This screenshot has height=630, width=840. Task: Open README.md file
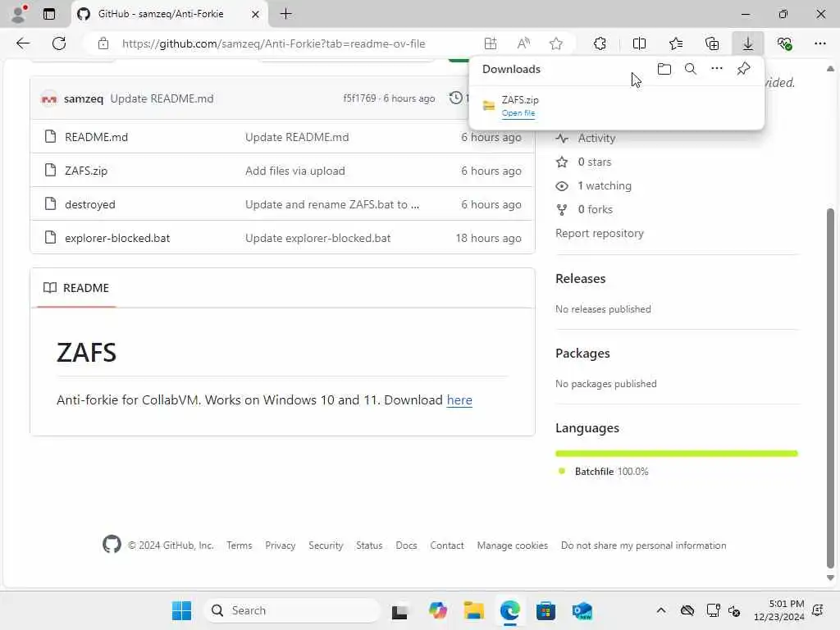[x=97, y=137]
